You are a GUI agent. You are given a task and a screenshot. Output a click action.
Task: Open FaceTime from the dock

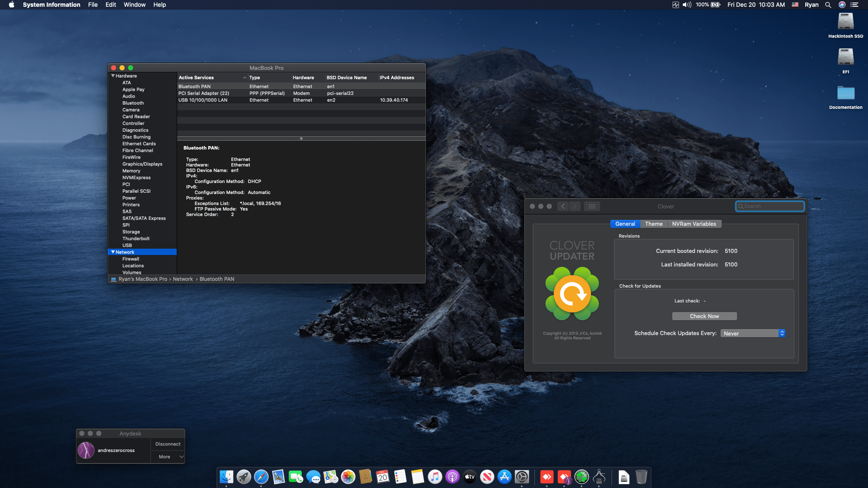pyautogui.click(x=296, y=477)
